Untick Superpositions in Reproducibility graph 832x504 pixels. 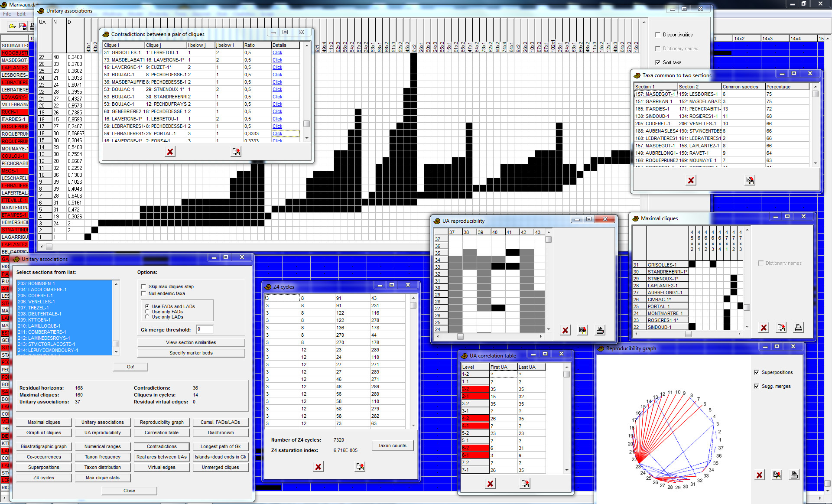pos(757,372)
